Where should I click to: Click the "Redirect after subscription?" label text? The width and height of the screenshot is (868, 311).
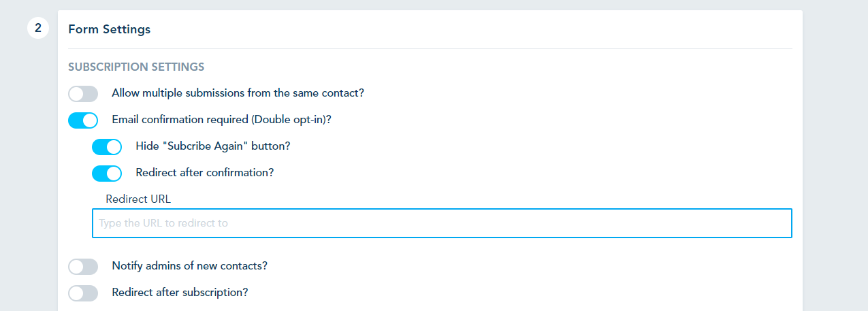(180, 293)
